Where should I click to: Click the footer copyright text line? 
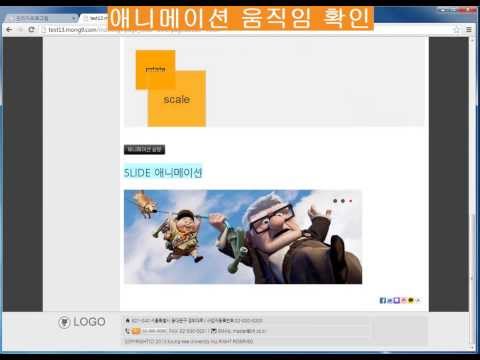189,341
